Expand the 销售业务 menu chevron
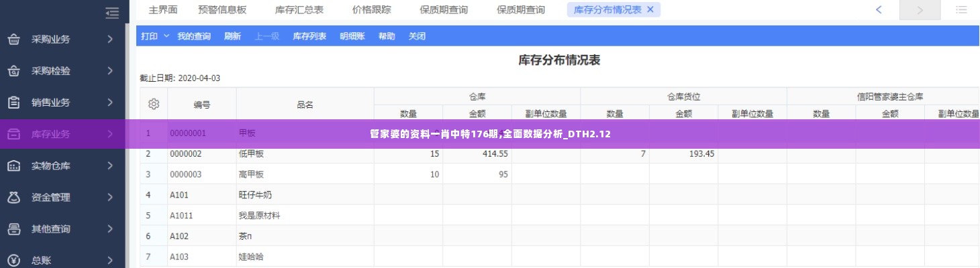 [x=110, y=103]
